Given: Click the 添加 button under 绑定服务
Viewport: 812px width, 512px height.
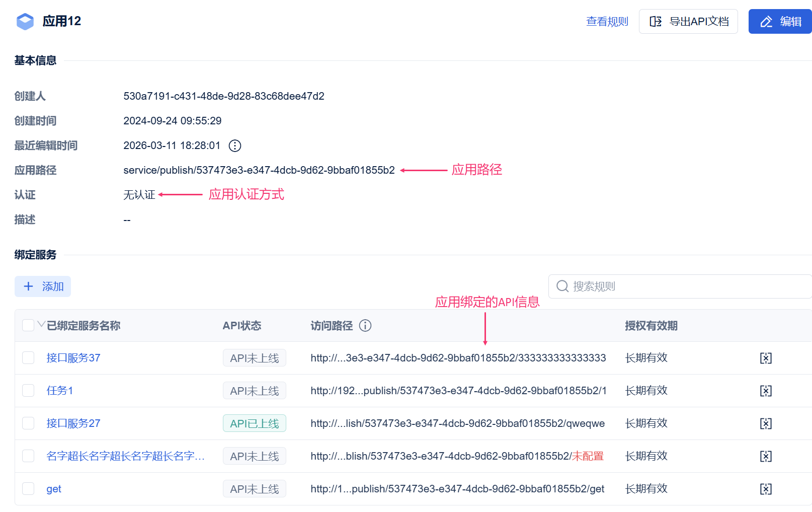Looking at the screenshot, I should tap(43, 286).
